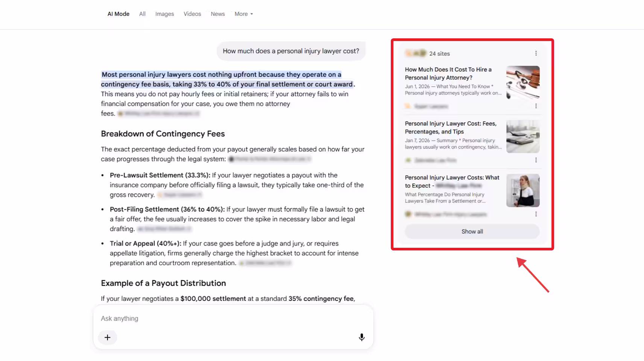The height and width of the screenshot is (361, 644).
Task: Click the plus attachment button
Action: pyautogui.click(x=108, y=337)
